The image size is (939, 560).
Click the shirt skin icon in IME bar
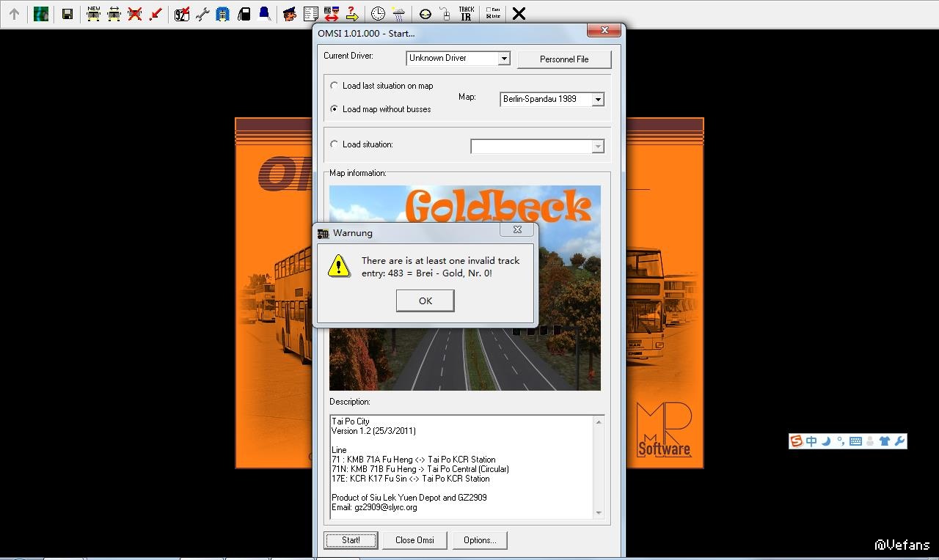(x=885, y=441)
